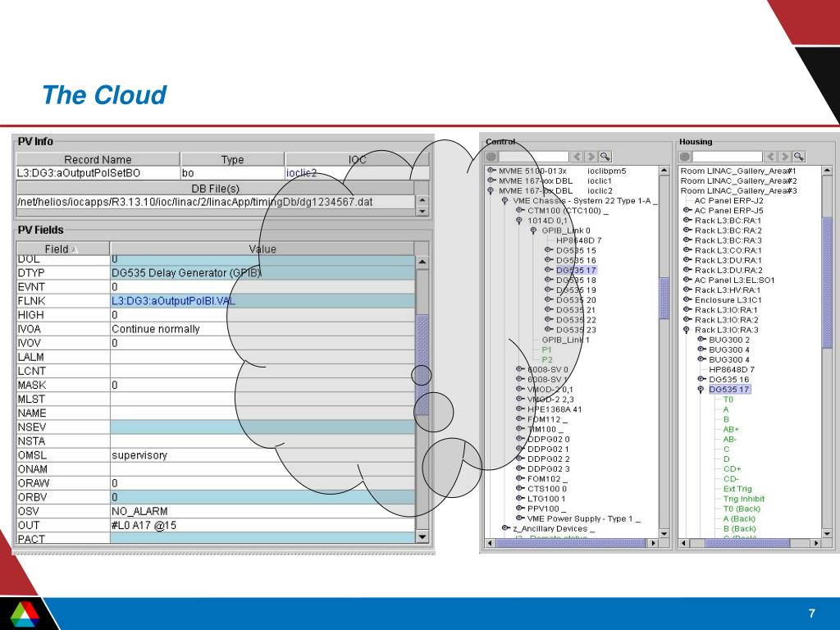Click the back arrow in Housing toolbar
Image resolution: width=840 pixels, height=630 pixels.
coord(770,157)
